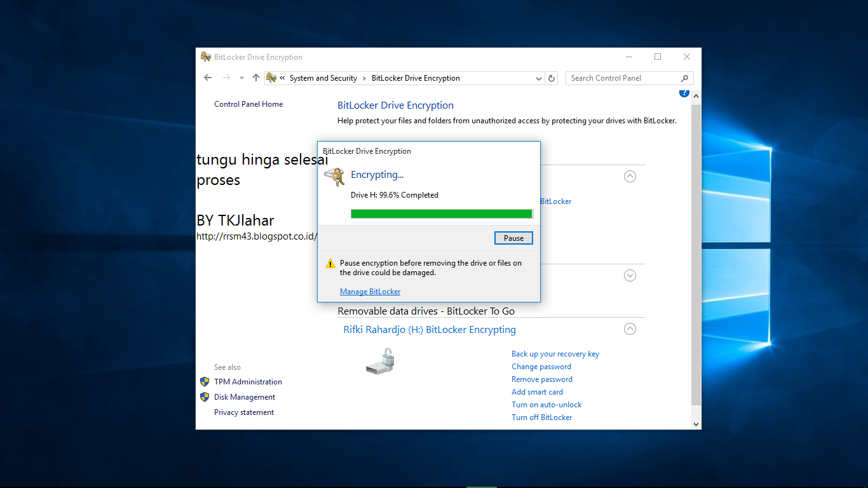868x488 pixels.
Task: Click the BitLocker keys icon in dialog
Action: pos(335,176)
